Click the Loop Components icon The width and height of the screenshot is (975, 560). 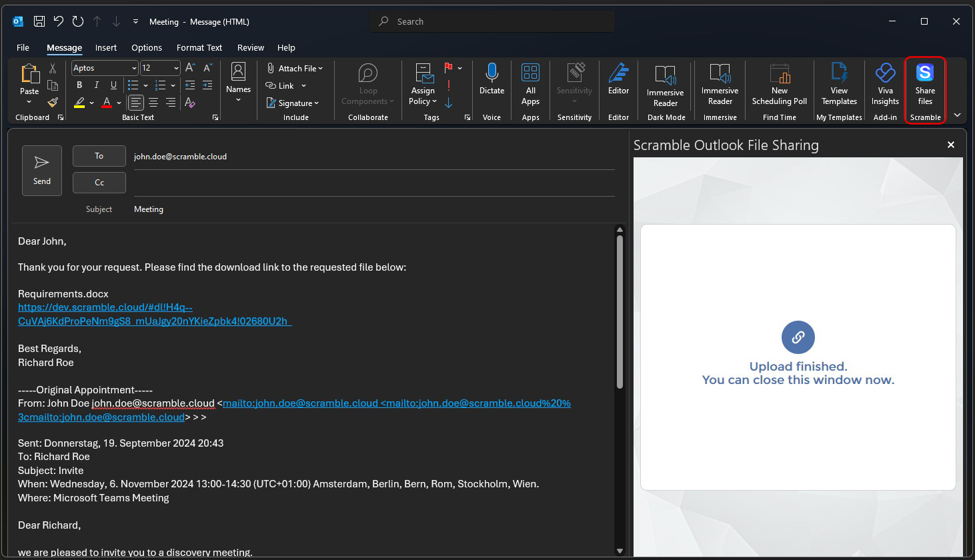(367, 73)
